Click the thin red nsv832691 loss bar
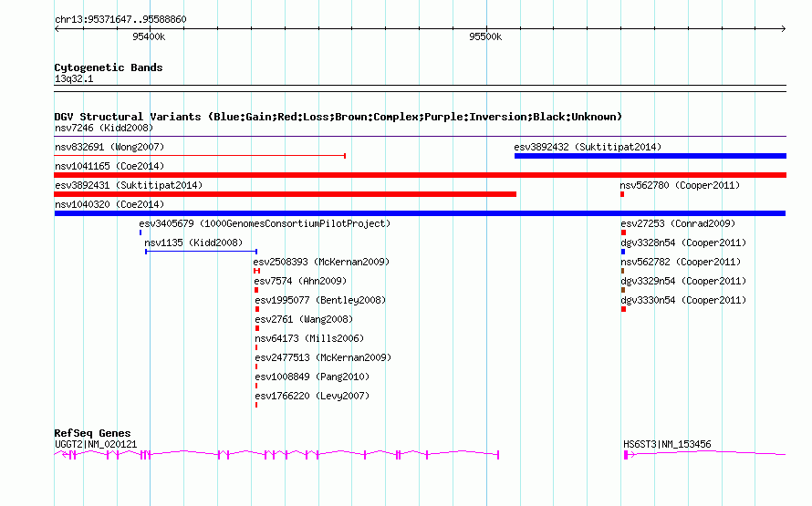This screenshot has height=506, width=812. pyautogui.click(x=200, y=156)
